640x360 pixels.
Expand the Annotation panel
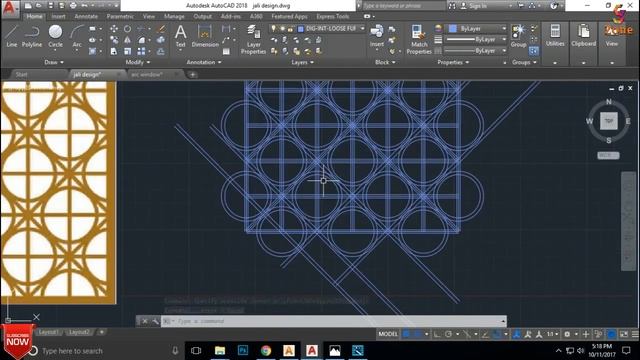(204, 62)
